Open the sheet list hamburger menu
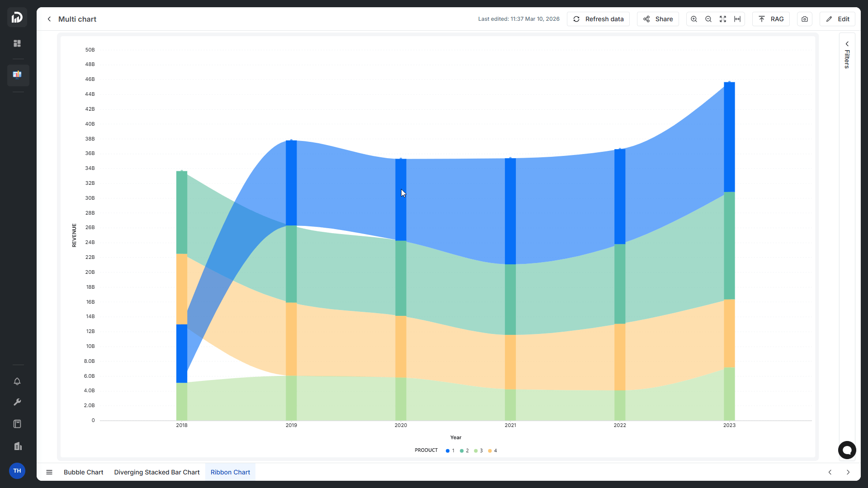The width and height of the screenshot is (868, 488). tap(49, 472)
